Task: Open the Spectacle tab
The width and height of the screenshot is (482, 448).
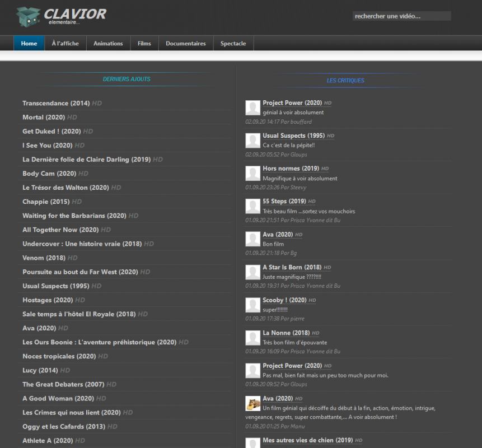Action: point(233,43)
